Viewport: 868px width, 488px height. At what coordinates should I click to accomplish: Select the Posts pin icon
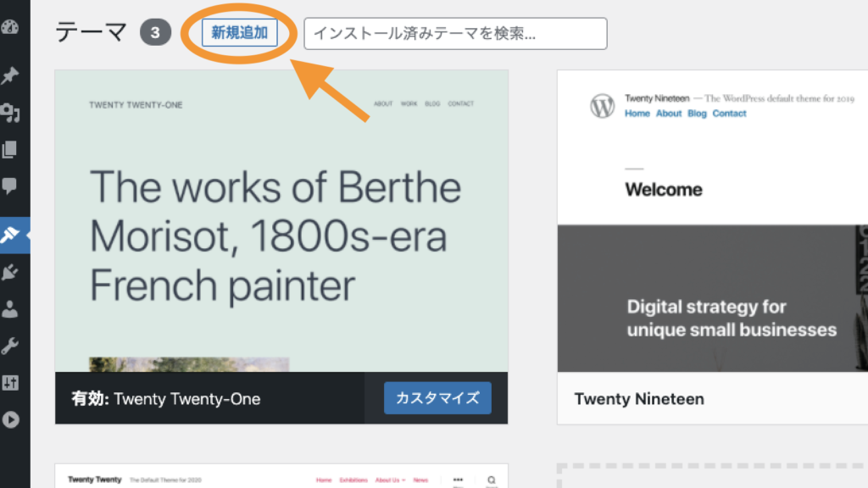[x=13, y=76]
